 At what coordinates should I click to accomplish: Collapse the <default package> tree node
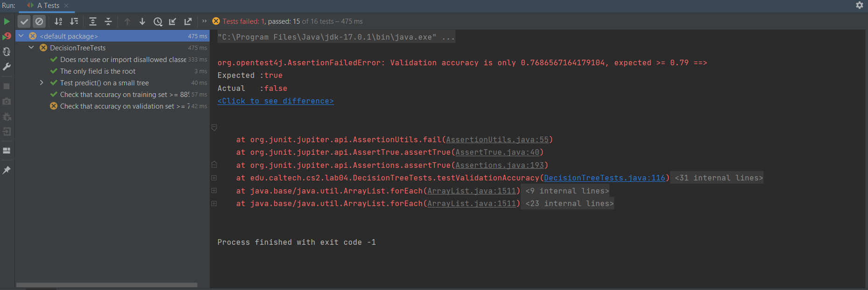click(x=21, y=36)
